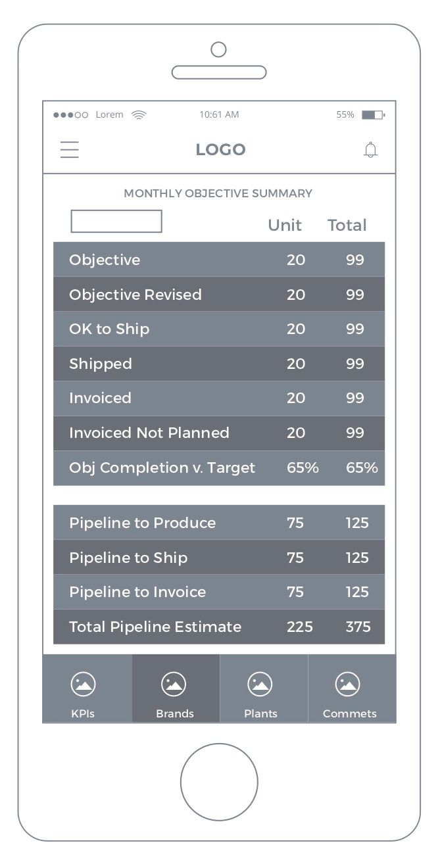
Task: Tap the Brands tab image icon
Action: click(x=174, y=685)
